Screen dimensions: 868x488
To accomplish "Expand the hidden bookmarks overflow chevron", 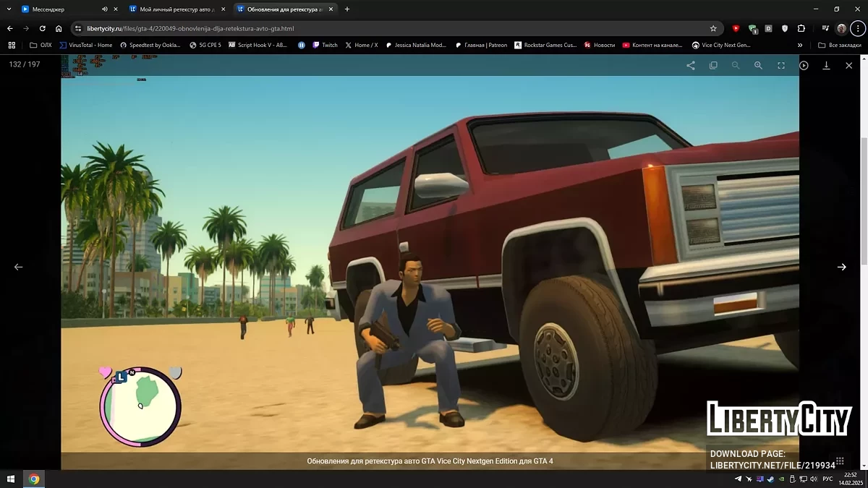I will (x=800, y=45).
